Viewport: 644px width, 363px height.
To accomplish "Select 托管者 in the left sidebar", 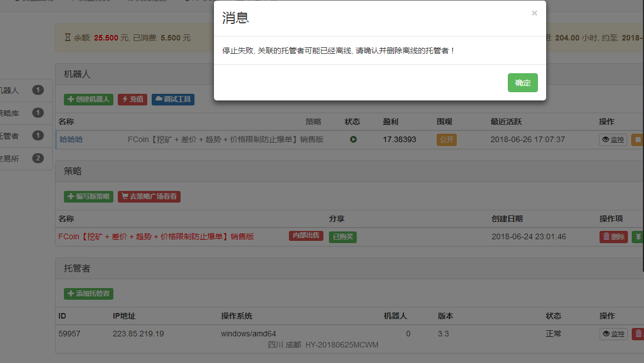I will pos(26,136).
